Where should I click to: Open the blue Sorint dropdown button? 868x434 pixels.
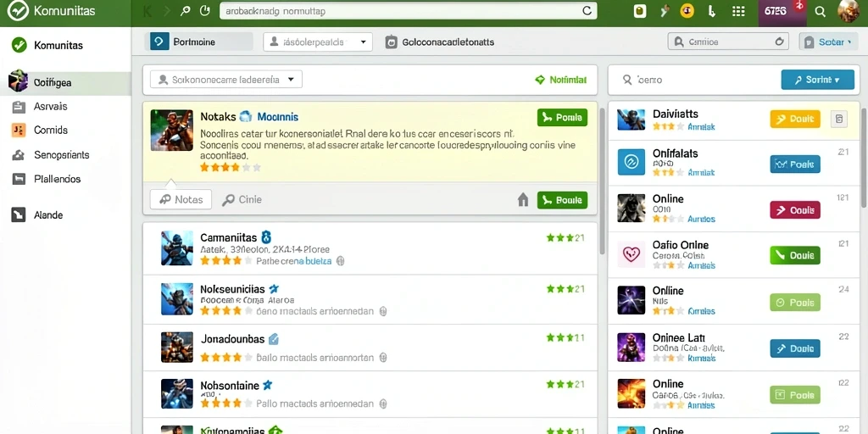click(x=817, y=80)
